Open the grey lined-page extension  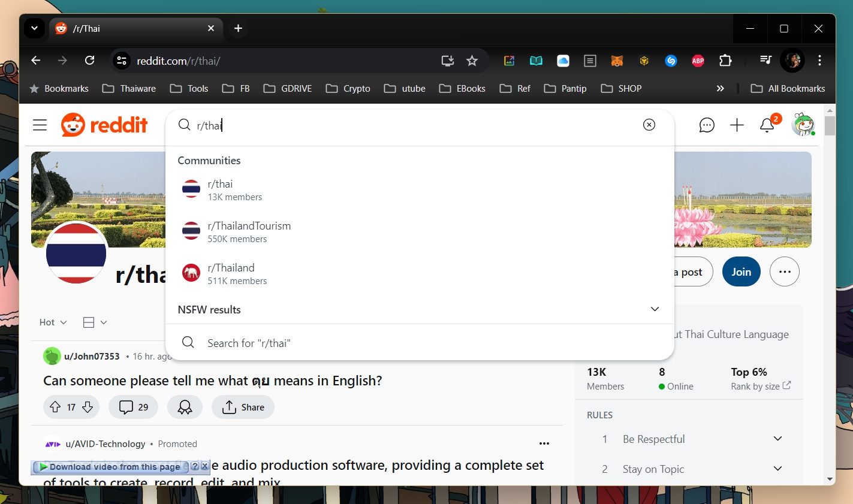click(590, 61)
